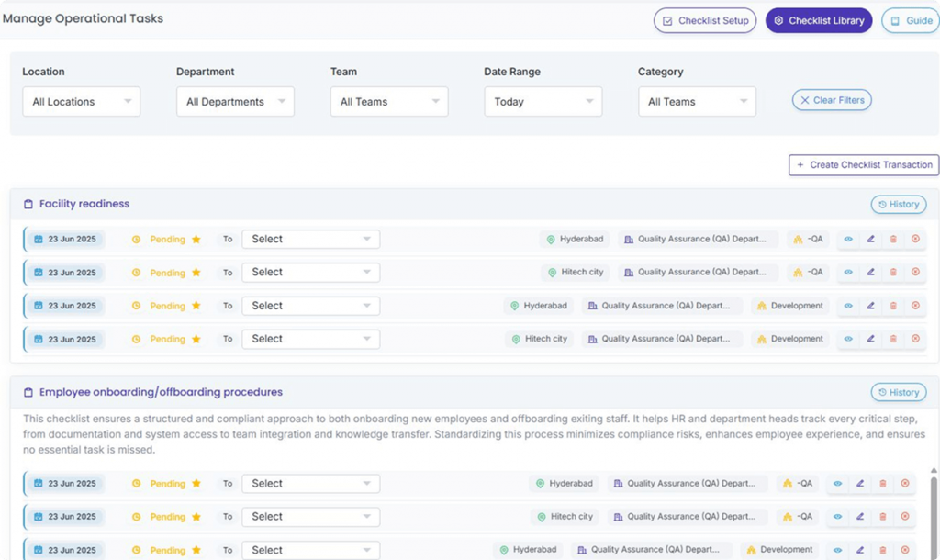
Task: Click trash icon on first Employee onboarding row
Action: tap(882, 484)
